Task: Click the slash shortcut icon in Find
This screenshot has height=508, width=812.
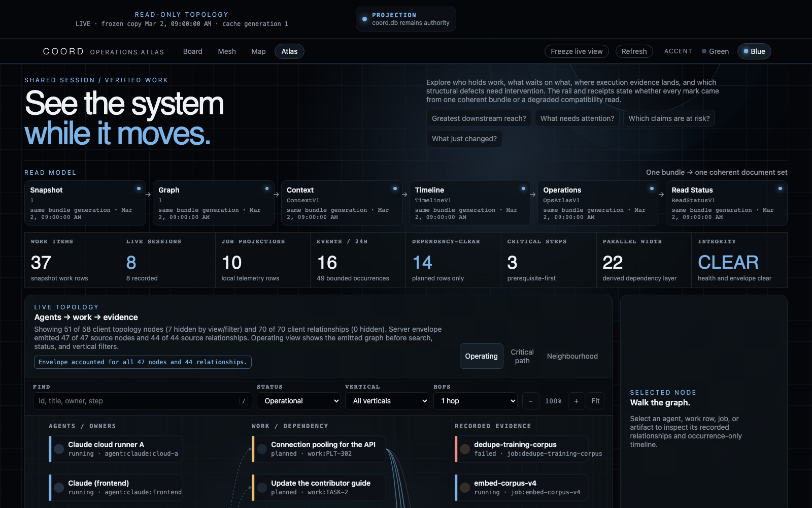Action: tap(244, 401)
